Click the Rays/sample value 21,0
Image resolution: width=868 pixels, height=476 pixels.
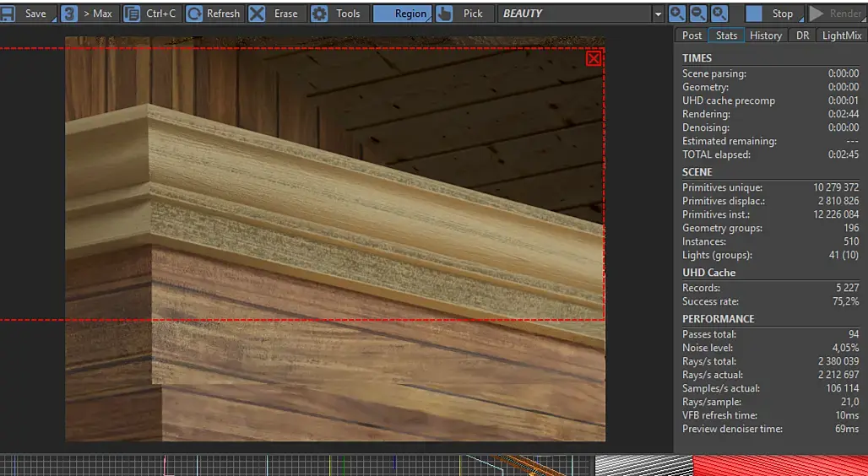(x=849, y=402)
